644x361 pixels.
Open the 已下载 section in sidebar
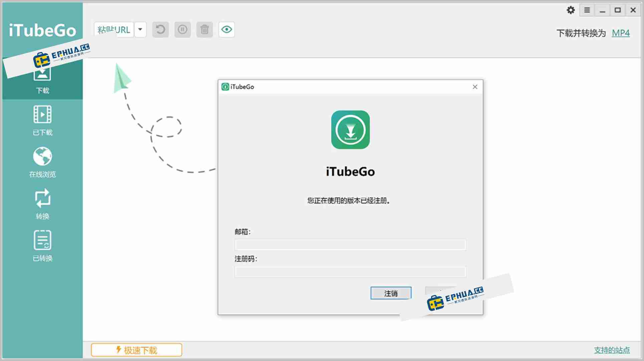42,121
